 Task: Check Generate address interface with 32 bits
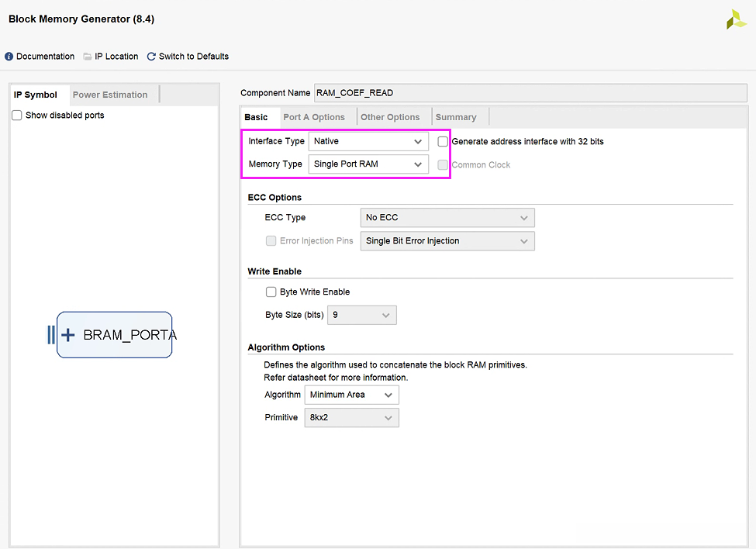[443, 142]
